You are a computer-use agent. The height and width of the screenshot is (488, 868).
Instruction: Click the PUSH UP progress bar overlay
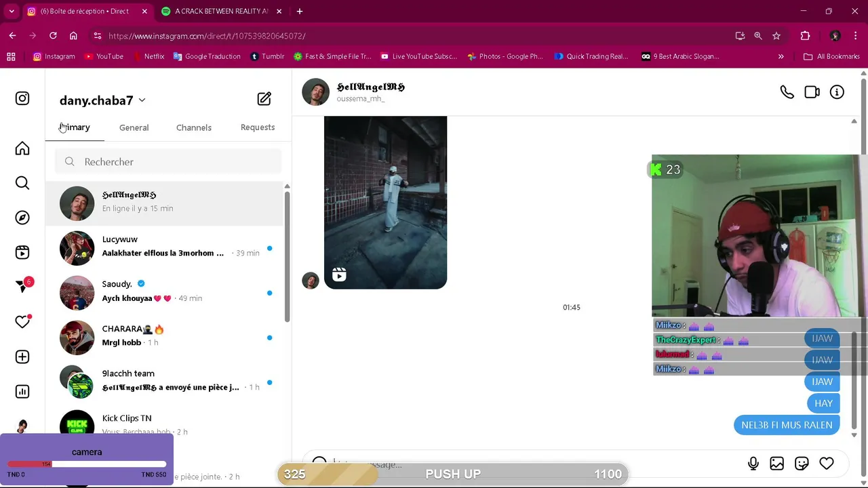click(x=453, y=474)
